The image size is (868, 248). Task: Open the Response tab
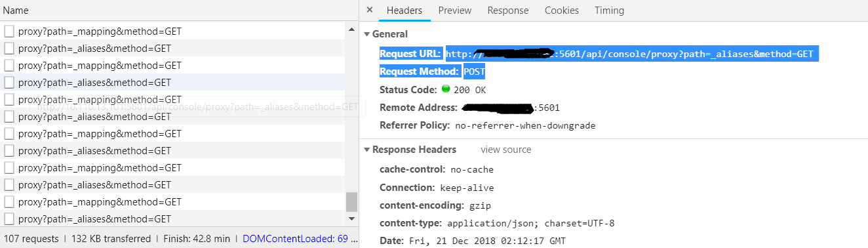pos(508,10)
